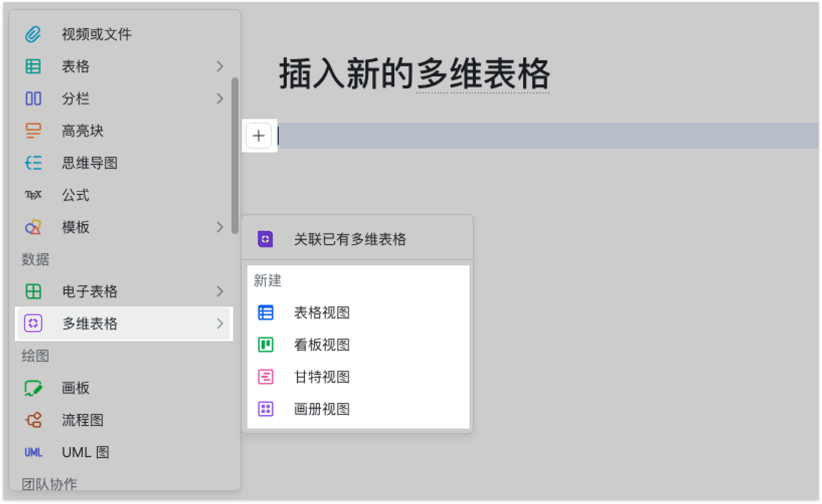Click the paperclip icon for 视频或文件
822x504 pixels.
[x=33, y=34]
